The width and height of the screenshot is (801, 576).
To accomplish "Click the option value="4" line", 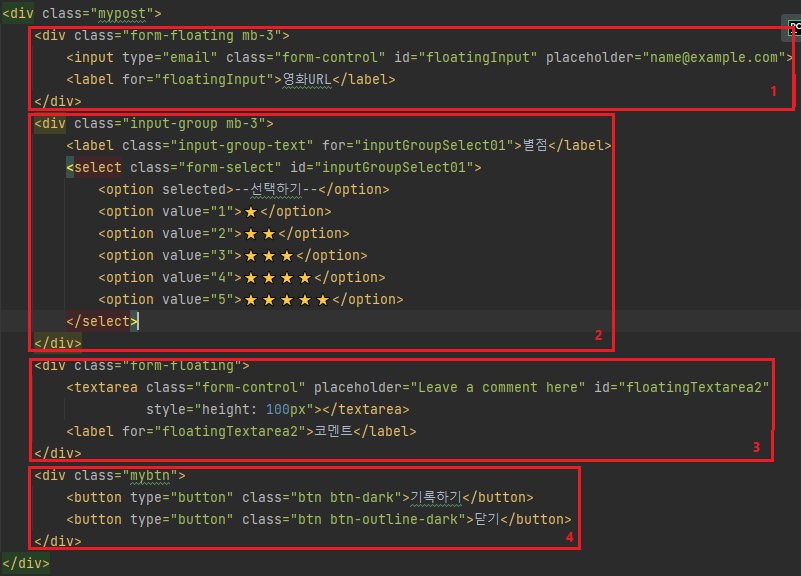I will 242,277.
